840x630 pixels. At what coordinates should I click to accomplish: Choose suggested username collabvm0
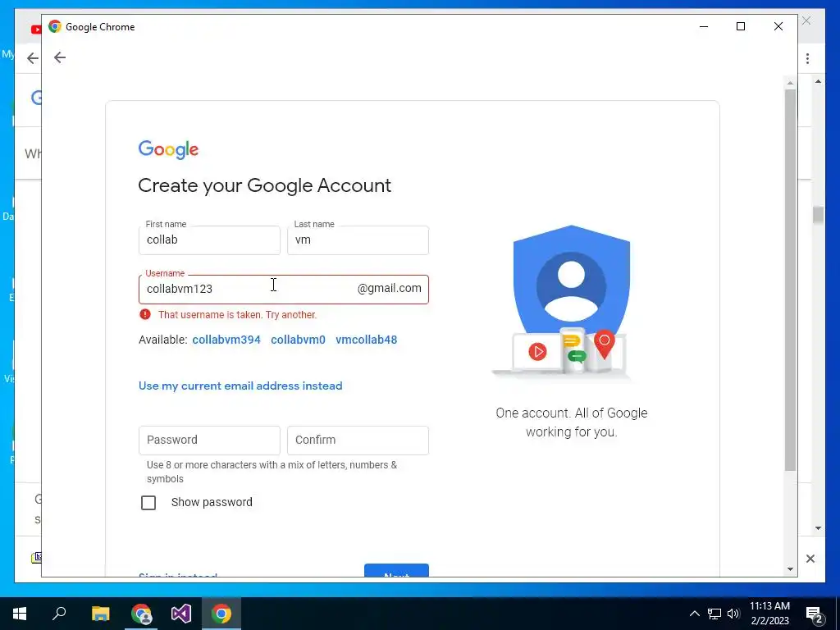298,340
